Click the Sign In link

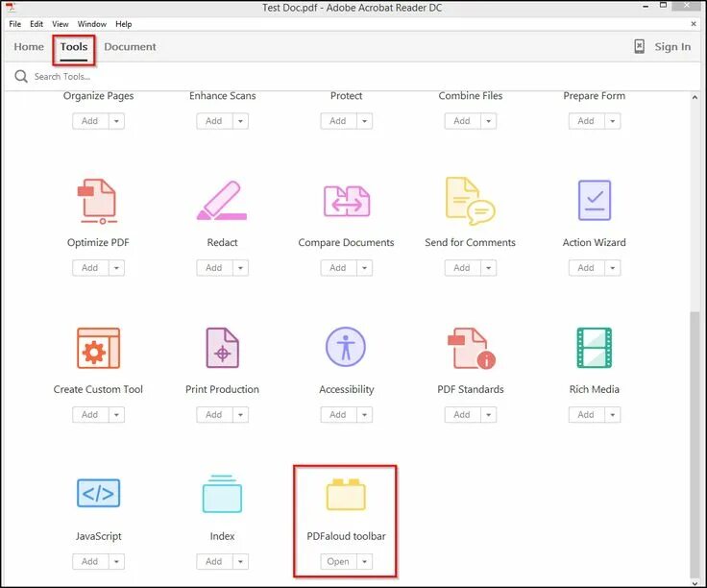coord(672,46)
